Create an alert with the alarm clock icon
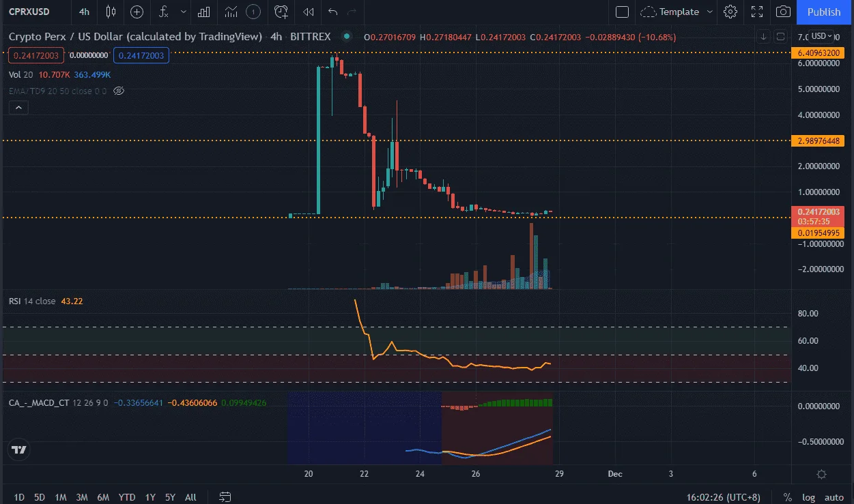This screenshot has height=504, width=854. click(x=281, y=12)
